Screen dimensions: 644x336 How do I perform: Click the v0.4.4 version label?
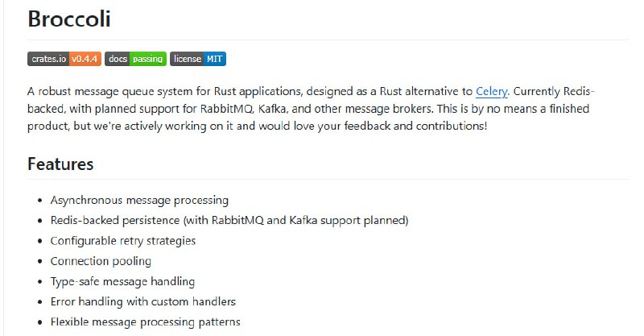point(85,59)
